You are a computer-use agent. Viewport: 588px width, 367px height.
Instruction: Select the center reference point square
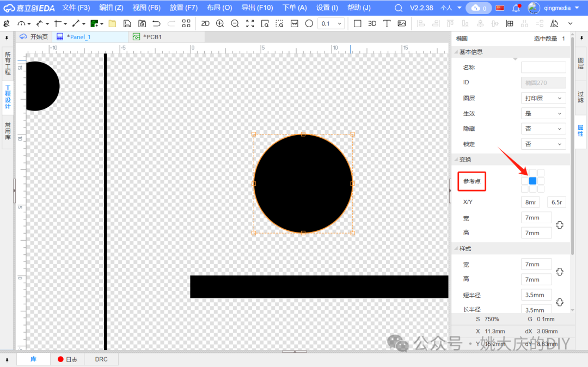pyautogui.click(x=532, y=181)
